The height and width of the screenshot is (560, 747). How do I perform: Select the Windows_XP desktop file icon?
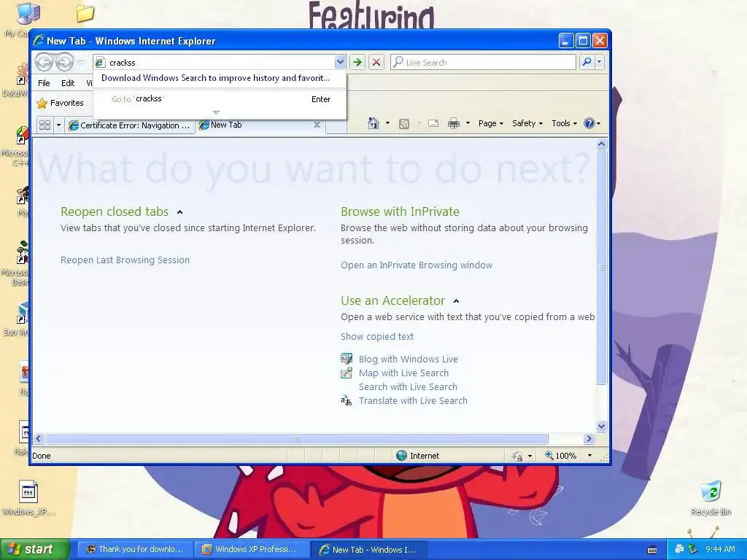click(x=28, y=498)
